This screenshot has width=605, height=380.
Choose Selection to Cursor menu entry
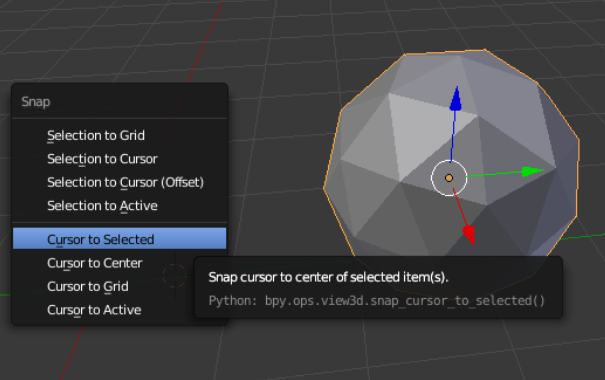120,159
